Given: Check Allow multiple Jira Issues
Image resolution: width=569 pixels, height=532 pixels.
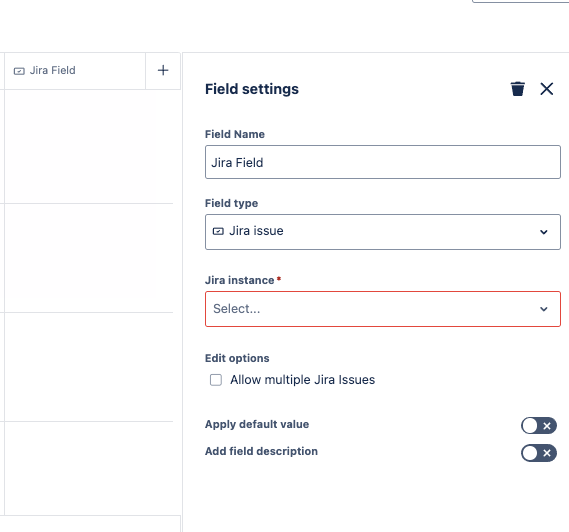Looking at the screenshot, I should (x=216, y=380).
